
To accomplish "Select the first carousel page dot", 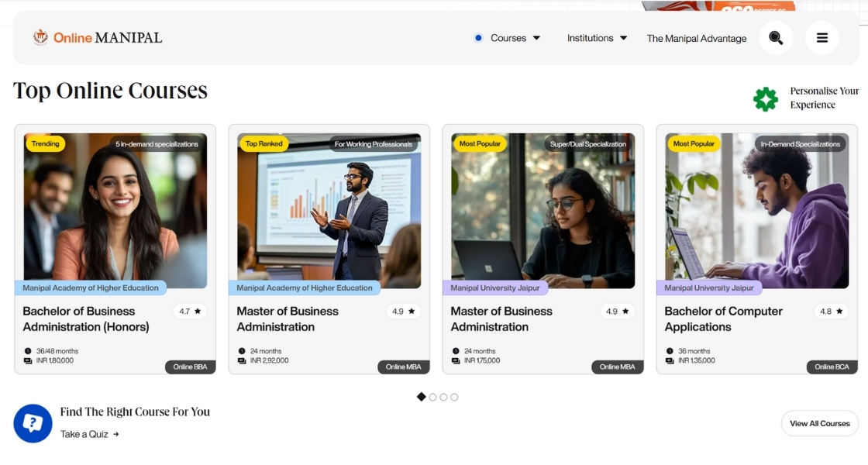I will pyautogui.click(x=422, y=397).
